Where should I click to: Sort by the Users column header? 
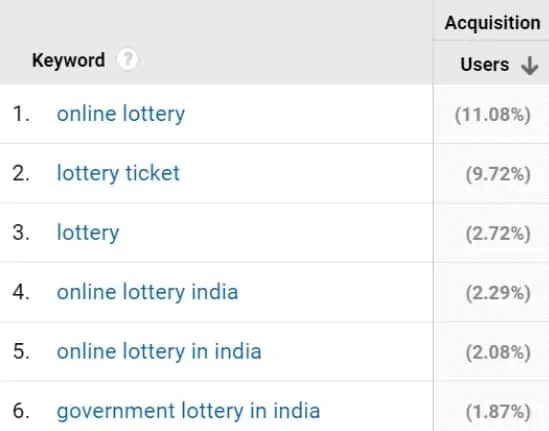click(x=485, y=65)
